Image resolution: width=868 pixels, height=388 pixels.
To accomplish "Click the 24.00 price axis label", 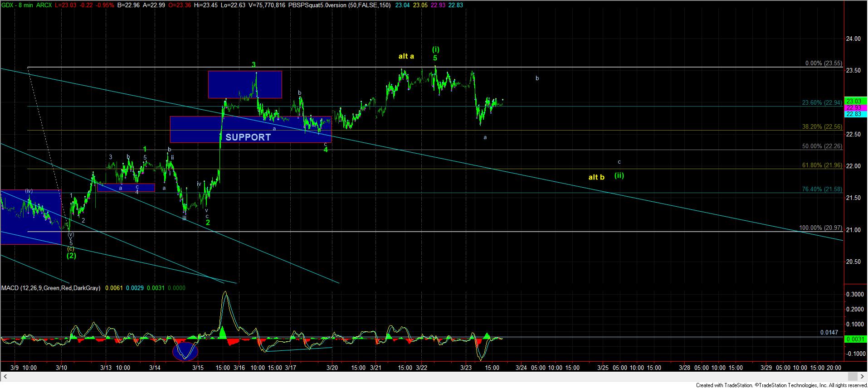I will (x=853, y=39).
